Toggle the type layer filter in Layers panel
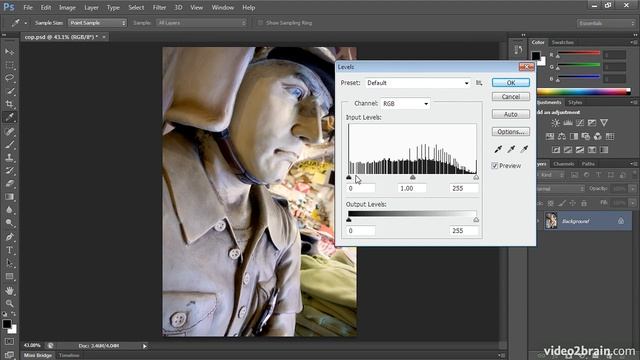This screenshot has height=360, width=640. point(598,175)
